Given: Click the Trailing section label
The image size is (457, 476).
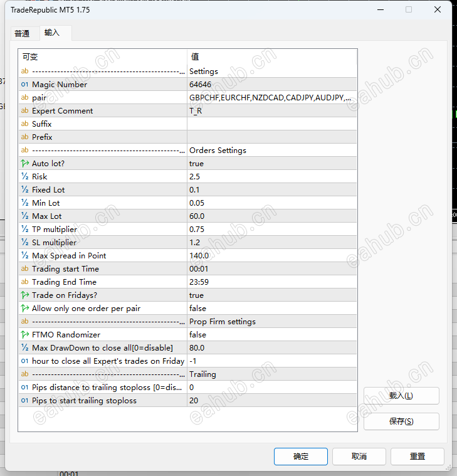Looking at the screenshot, I should pos(202,374).
